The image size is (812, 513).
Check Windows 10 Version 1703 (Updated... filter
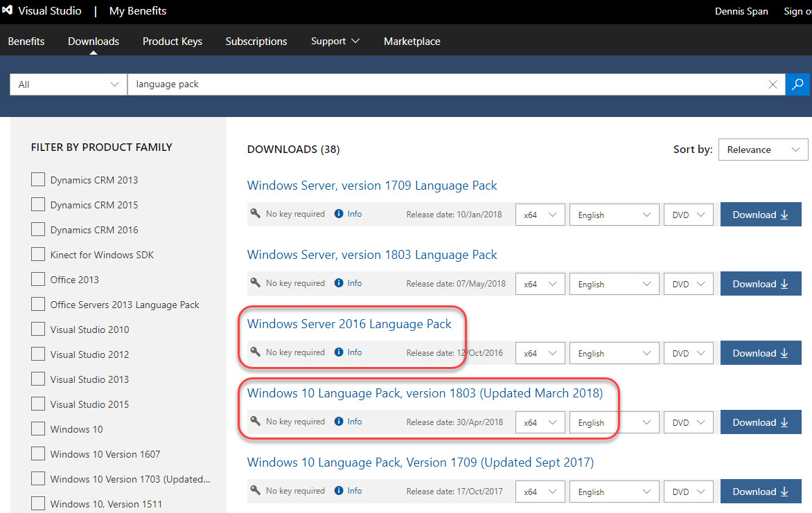coord(38,478)
